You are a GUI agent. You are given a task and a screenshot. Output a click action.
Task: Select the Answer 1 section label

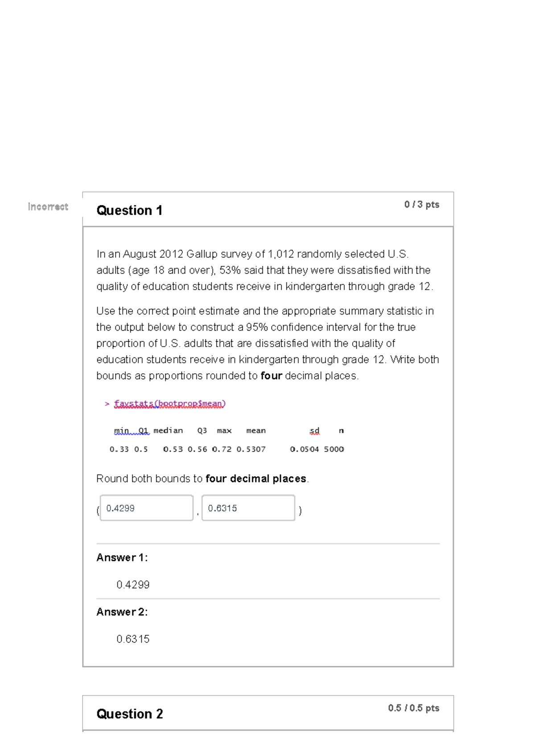tap(122, 557)
